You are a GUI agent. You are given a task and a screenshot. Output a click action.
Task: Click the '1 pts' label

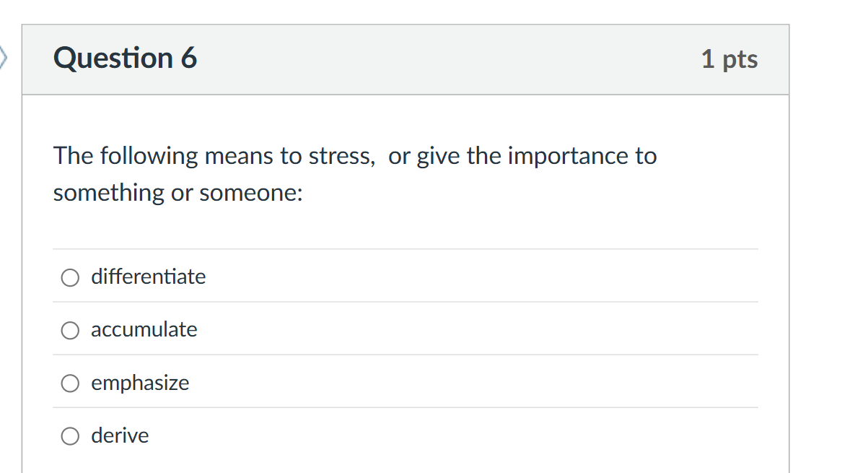coord(729,60)
